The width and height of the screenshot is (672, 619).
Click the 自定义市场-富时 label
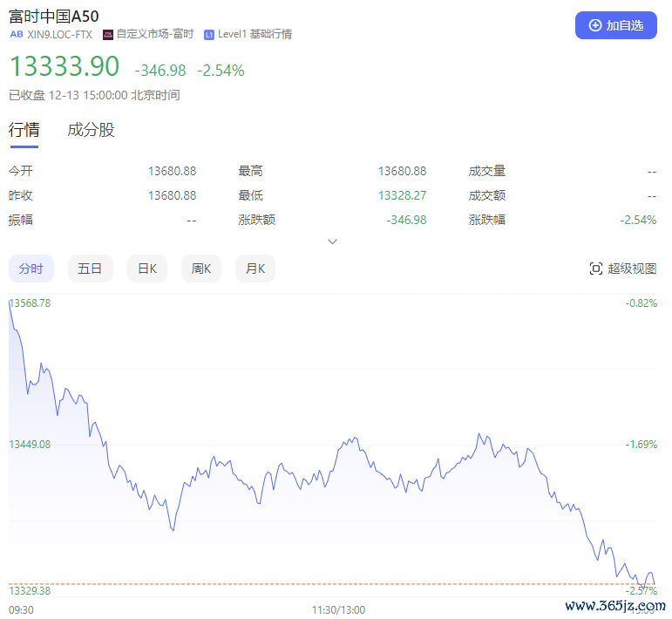point(155,34)
